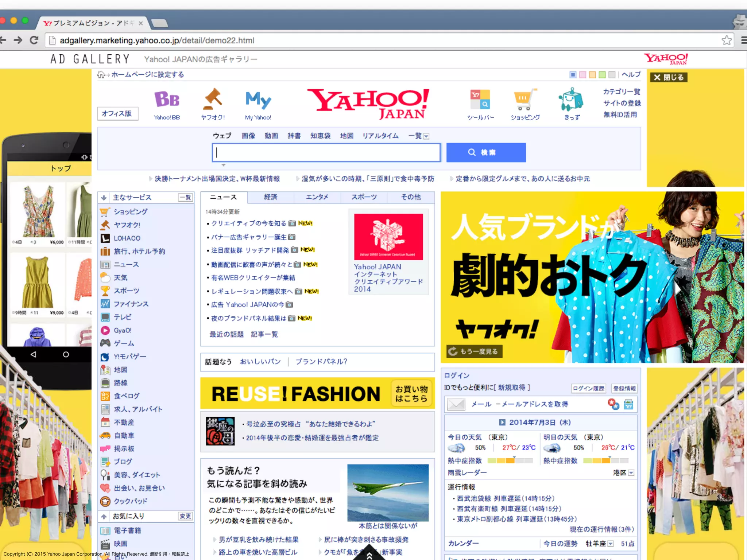747x560 pixels.
Task: Open クックパッド service
Action: (131, 501)
